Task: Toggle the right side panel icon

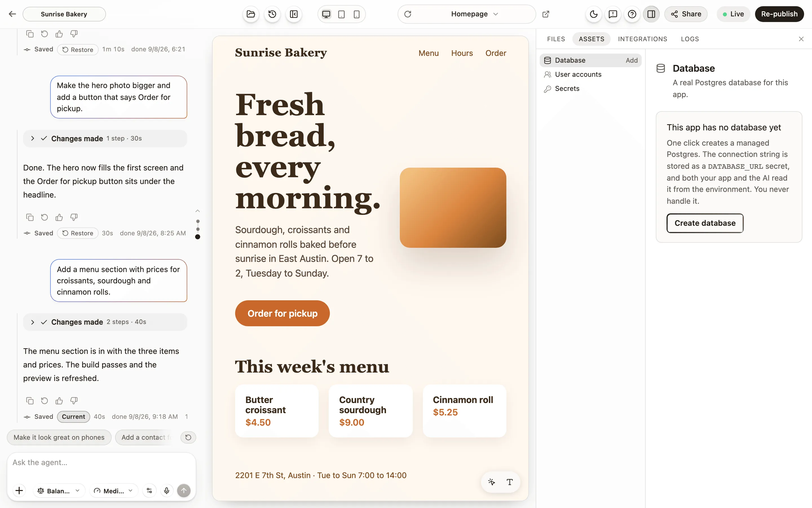Action: (651, 14)
